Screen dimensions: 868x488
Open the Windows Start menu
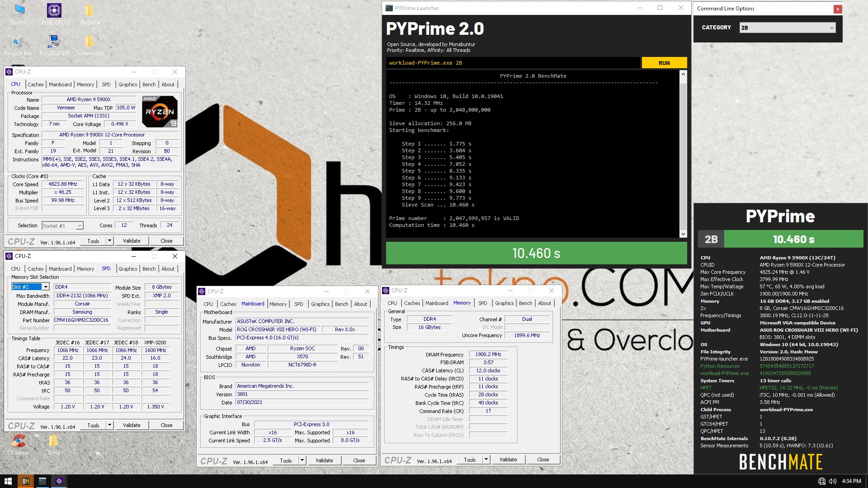coord(8,481)
